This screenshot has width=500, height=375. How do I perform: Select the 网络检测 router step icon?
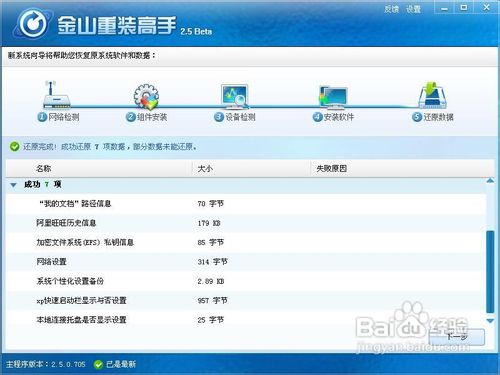coord(56,95)
